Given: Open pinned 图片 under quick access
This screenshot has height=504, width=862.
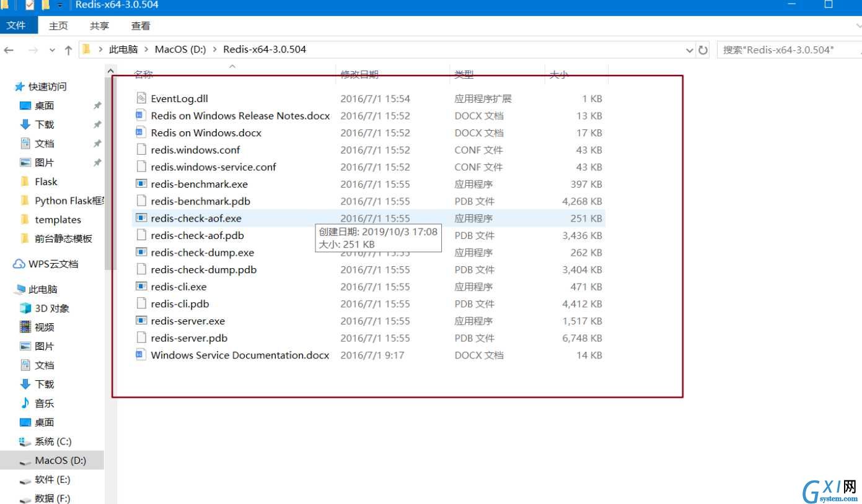Looking at the screenshot, I should (45, 163).
